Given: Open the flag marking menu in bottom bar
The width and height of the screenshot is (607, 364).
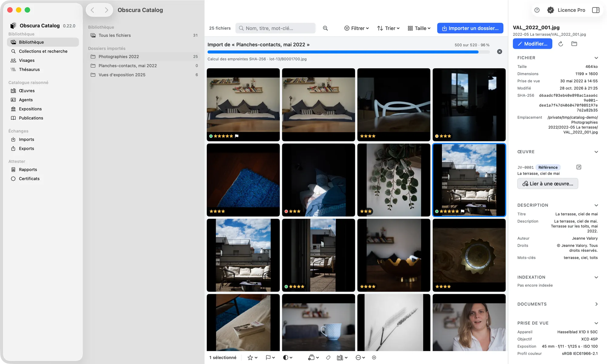Looking at the screenshot, I should point(270,358).
